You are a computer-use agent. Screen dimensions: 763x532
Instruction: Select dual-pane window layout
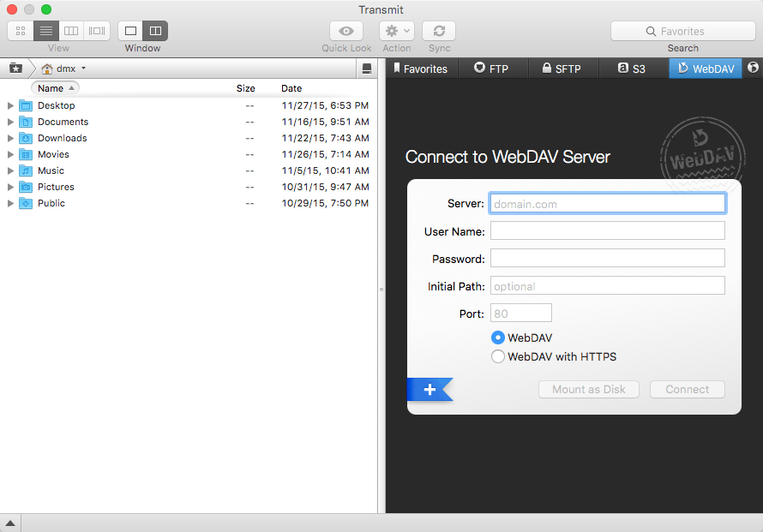(x=155, y=31)
